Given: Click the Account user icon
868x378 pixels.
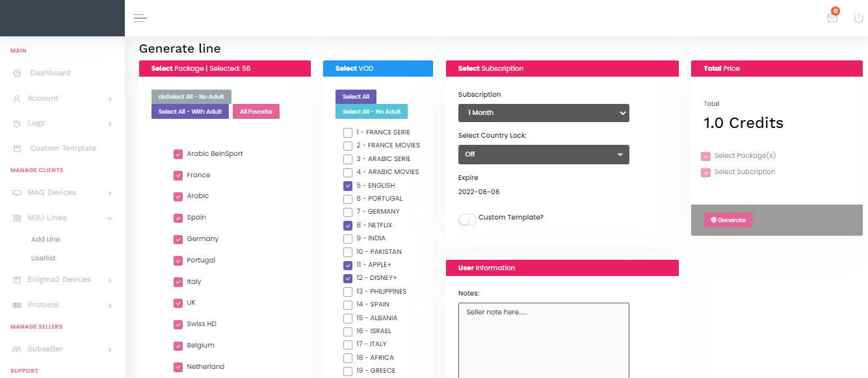Looking at the screenshot, I should click(17, 99).
